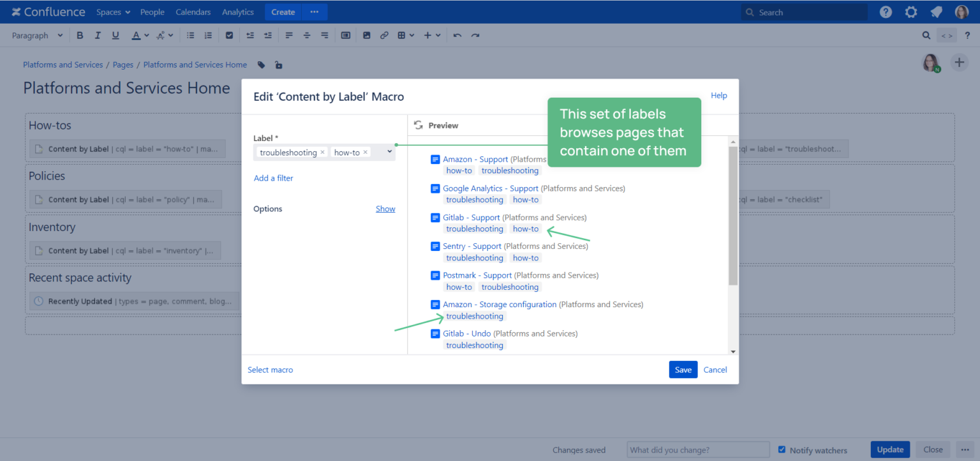Insert a link using the toolbar icon

point(384,35)
